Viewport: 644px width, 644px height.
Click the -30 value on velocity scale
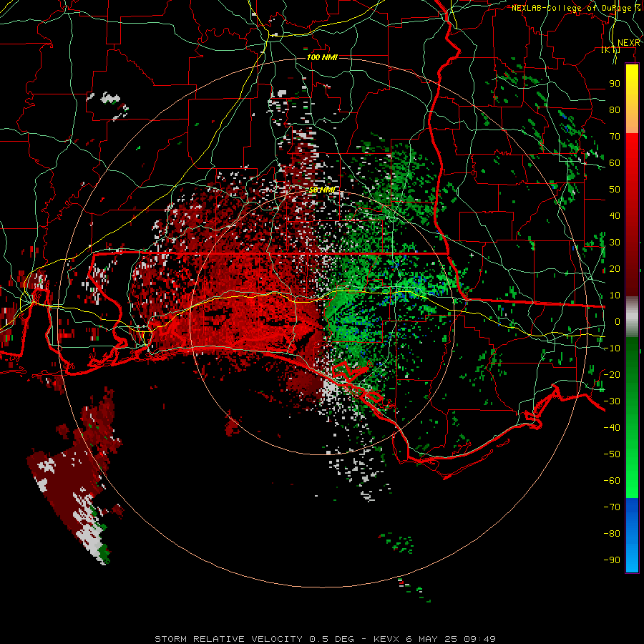pos(612,401)
